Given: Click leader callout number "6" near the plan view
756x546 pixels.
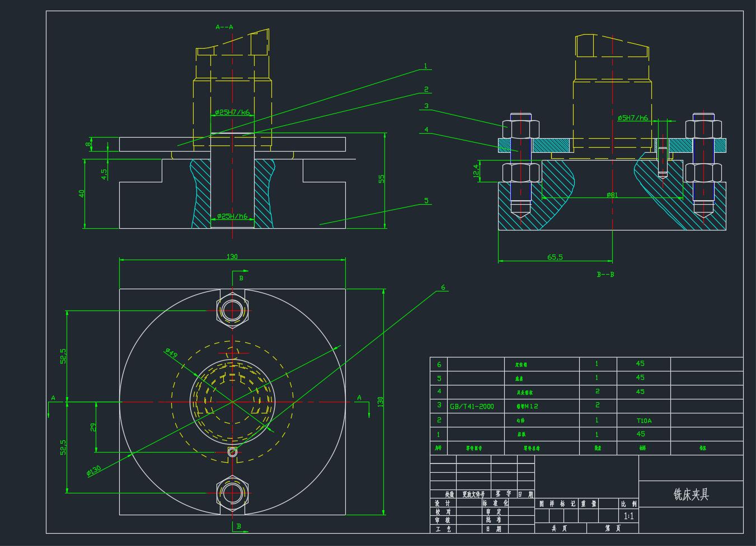Looking at the screenshot, I should pos(443,288).
